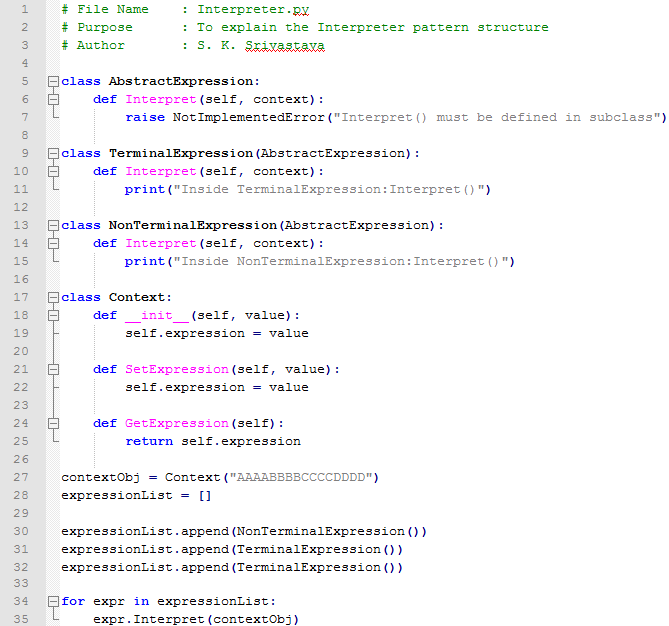Click line number 17 in the margin
This screenshot has width=669, height=626.
pos(21,297)
